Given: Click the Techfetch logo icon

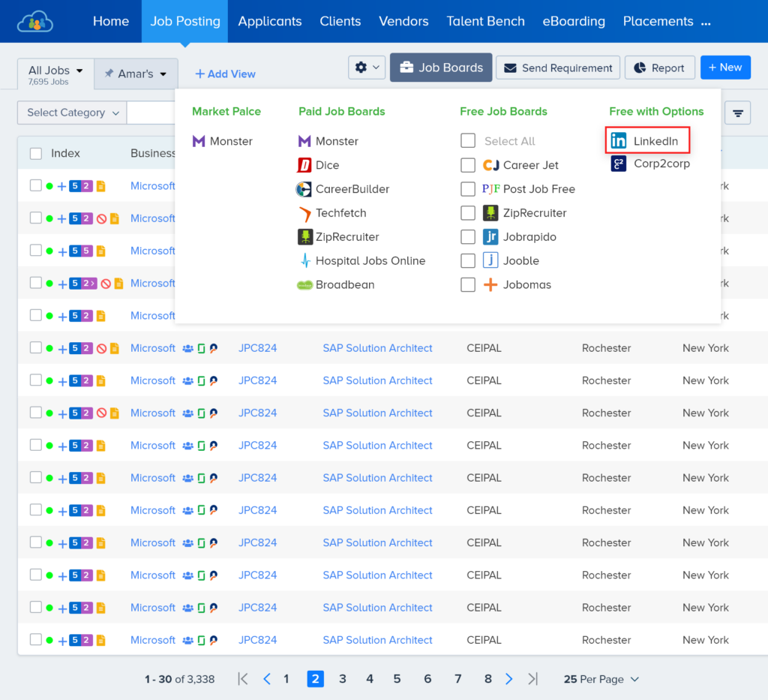Looking at the screenshot, I should pyautogui.click(x=304, y=213).
